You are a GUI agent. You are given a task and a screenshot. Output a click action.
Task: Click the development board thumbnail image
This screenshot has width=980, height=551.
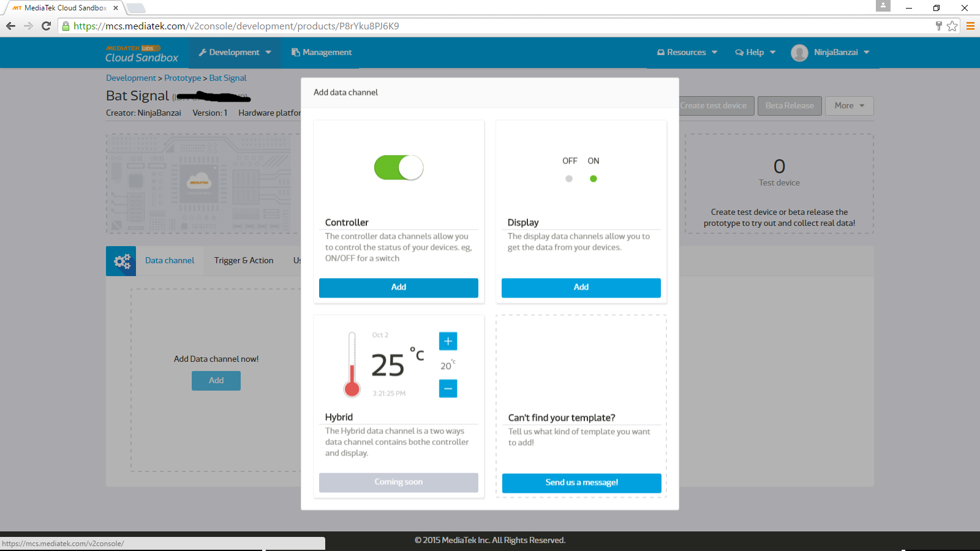pyautogui.click(x=203, y=184)
